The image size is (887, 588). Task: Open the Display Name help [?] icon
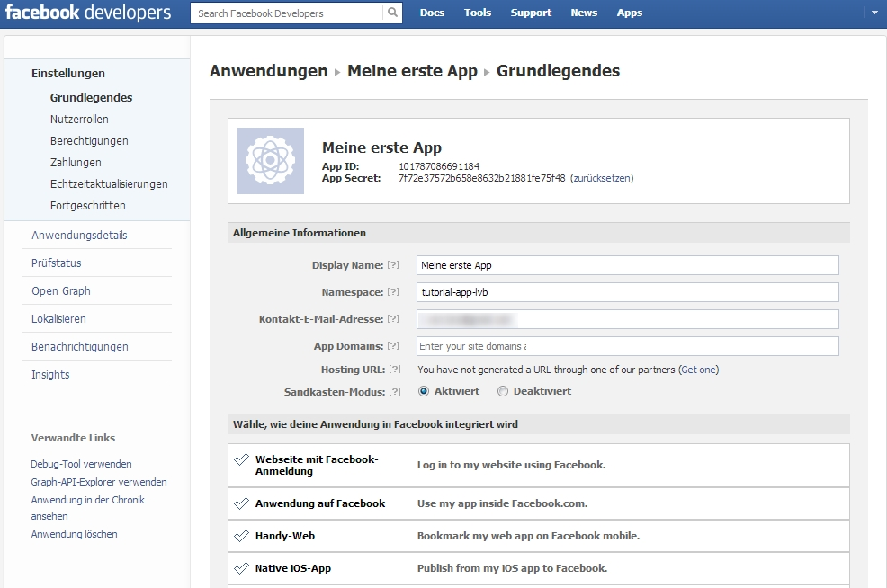(x=393, y=264)
